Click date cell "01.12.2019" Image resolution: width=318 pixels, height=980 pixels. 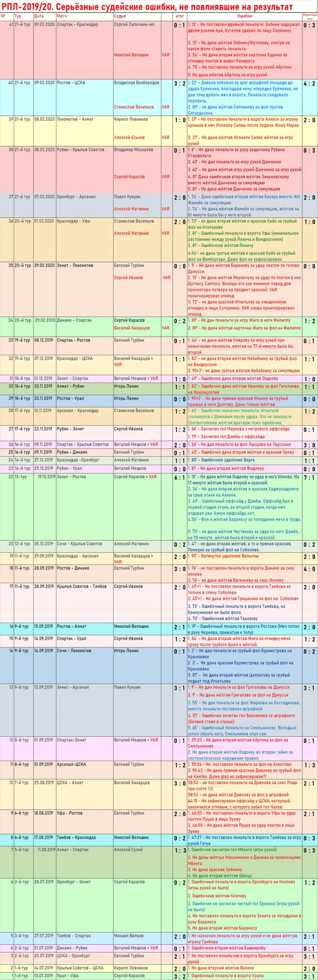point(44,379)
